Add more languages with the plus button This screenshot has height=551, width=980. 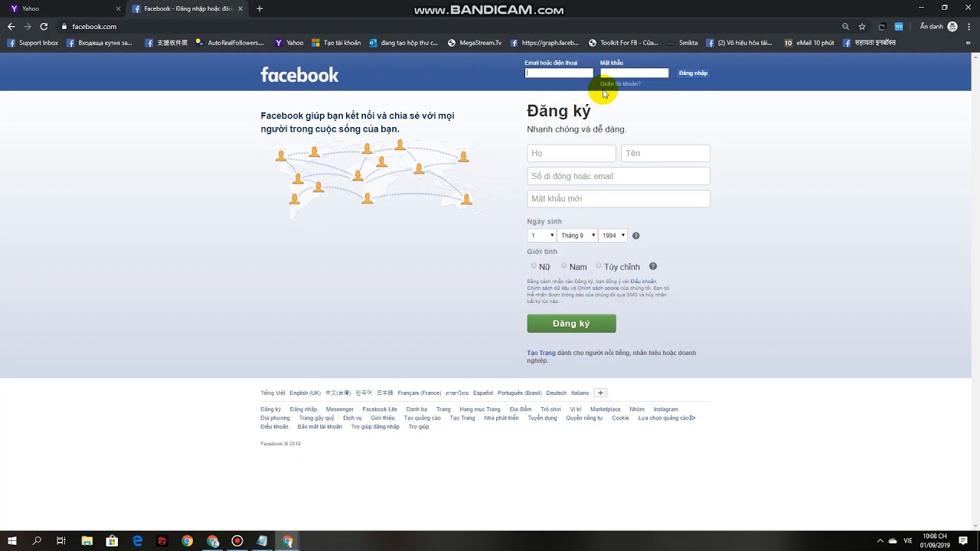click(600, 393)
